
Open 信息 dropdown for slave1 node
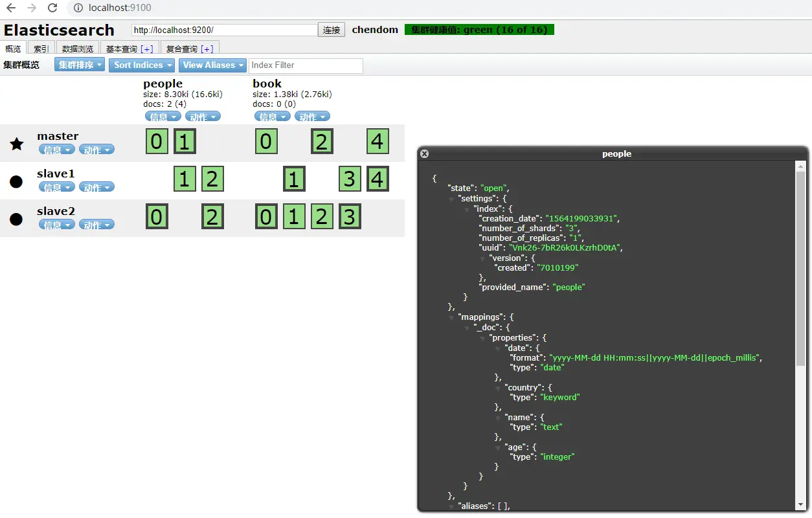57,187
